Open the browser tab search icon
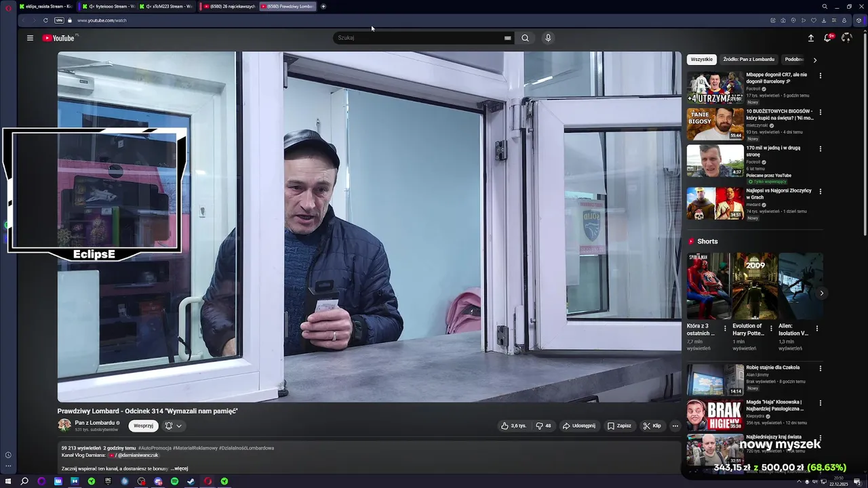The width and height of the screenshot is (868, 488). pos(825,6)
